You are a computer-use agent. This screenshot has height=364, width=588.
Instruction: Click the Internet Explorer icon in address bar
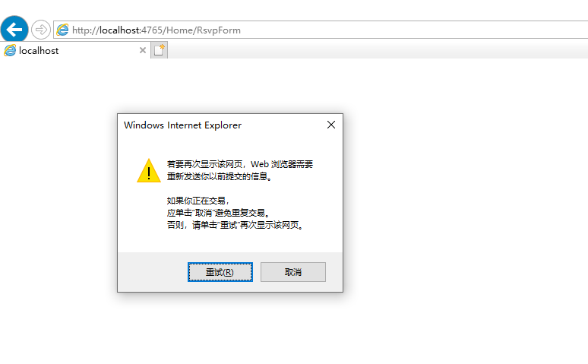coord(62,30)
